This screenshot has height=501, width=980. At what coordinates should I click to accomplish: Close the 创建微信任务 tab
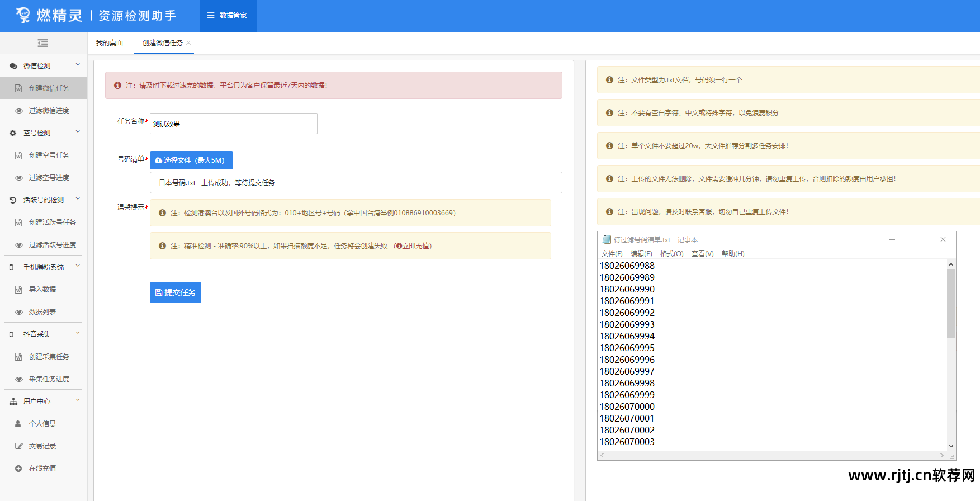coord(188,43)
